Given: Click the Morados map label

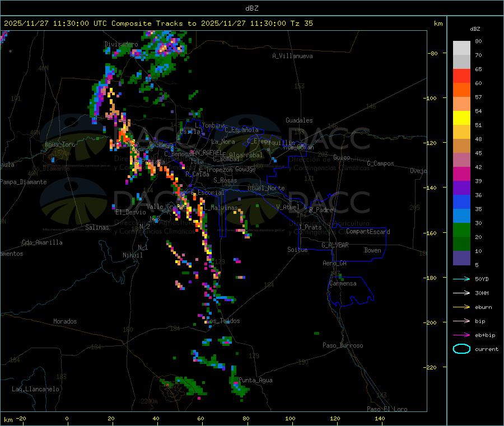Looking at the screenshot, I should (x=65, y=321).
